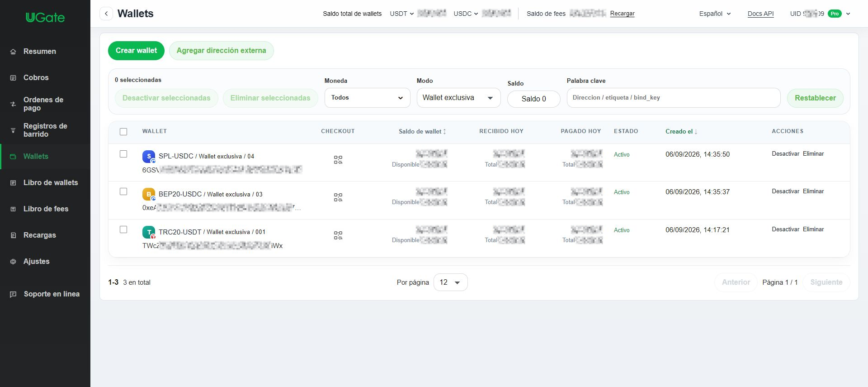Screen dimensions: 868x387
Task: Open Soporte en linea in the sidebar
Action: point(45,294)
